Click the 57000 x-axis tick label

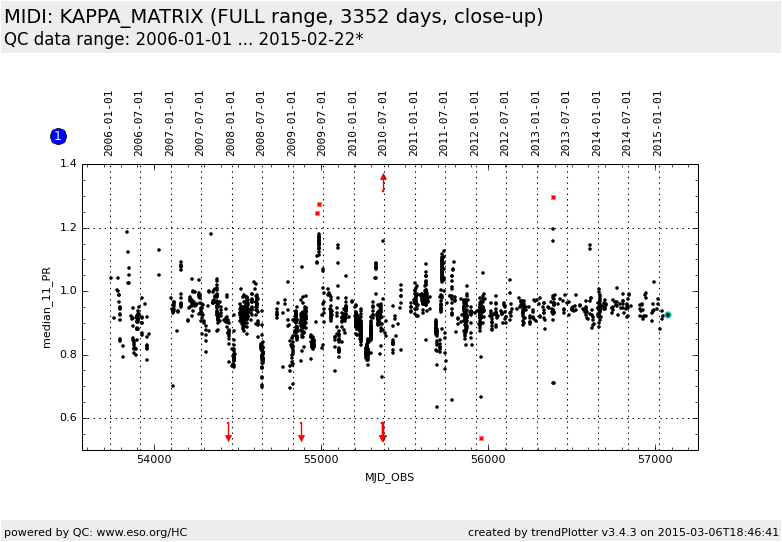[x=655, y=459]
